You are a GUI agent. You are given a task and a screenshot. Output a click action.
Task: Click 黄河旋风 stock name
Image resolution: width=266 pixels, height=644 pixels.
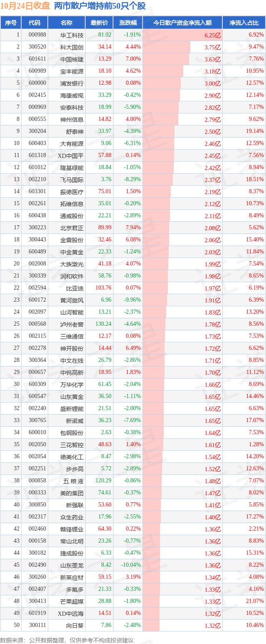point(72,300)
